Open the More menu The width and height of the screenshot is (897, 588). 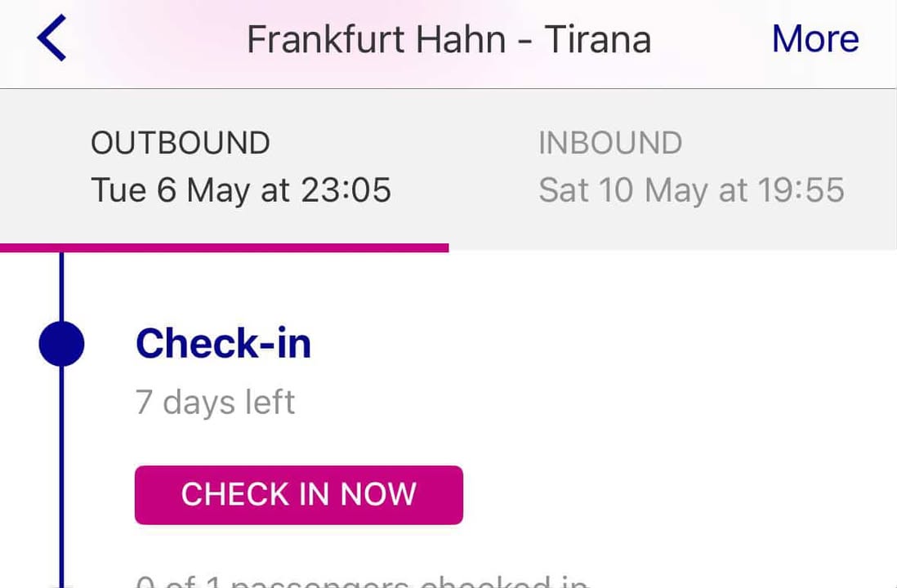tap(815, 39)
